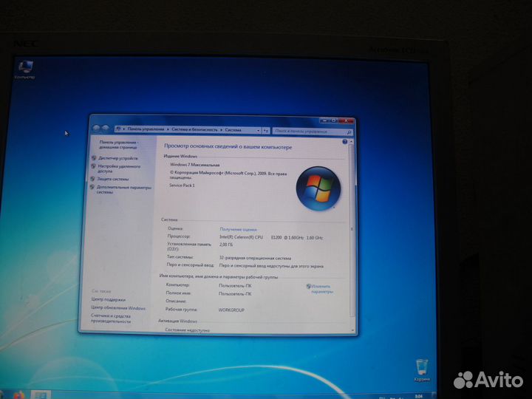Click the Изменить параметры link
Screen dimensions: 532x399
322,289
